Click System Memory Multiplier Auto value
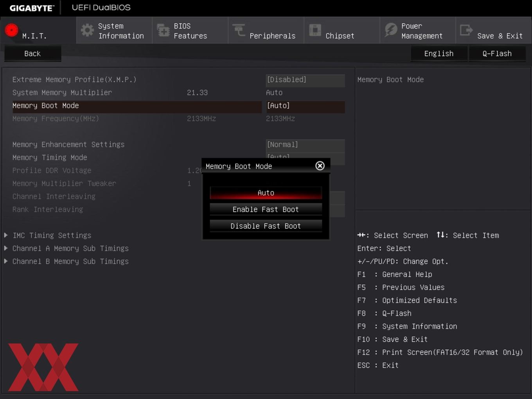This screenshot has width=532, height=399. [274, 93]
